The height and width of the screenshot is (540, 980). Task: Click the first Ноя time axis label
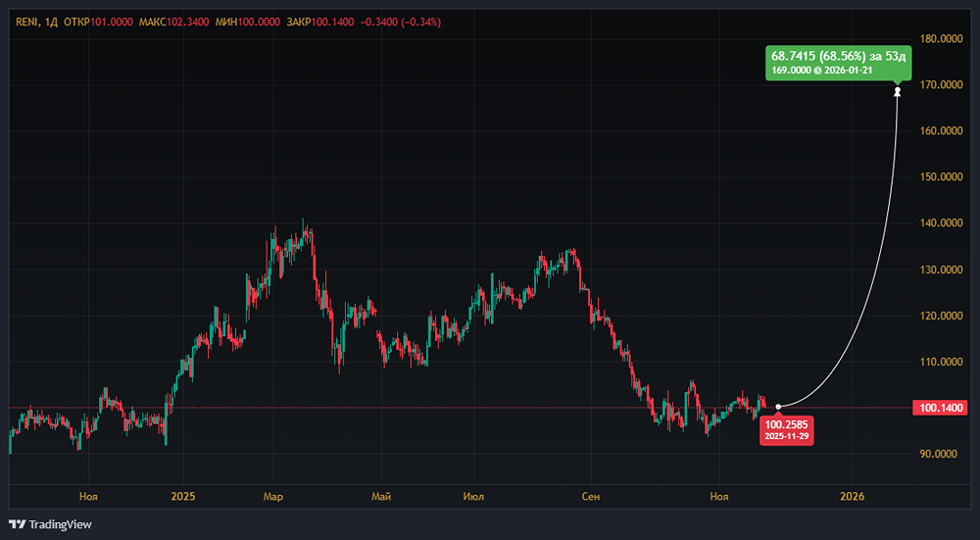pos(88,497)
